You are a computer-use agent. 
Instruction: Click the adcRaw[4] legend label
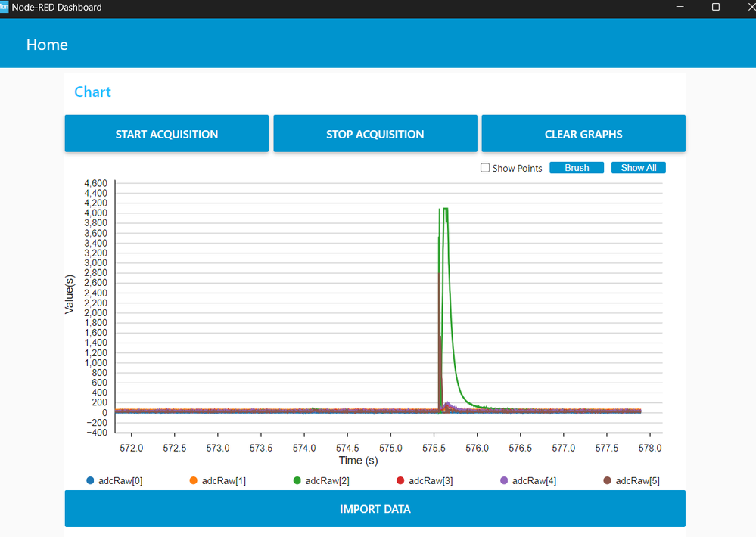[534, 480]
